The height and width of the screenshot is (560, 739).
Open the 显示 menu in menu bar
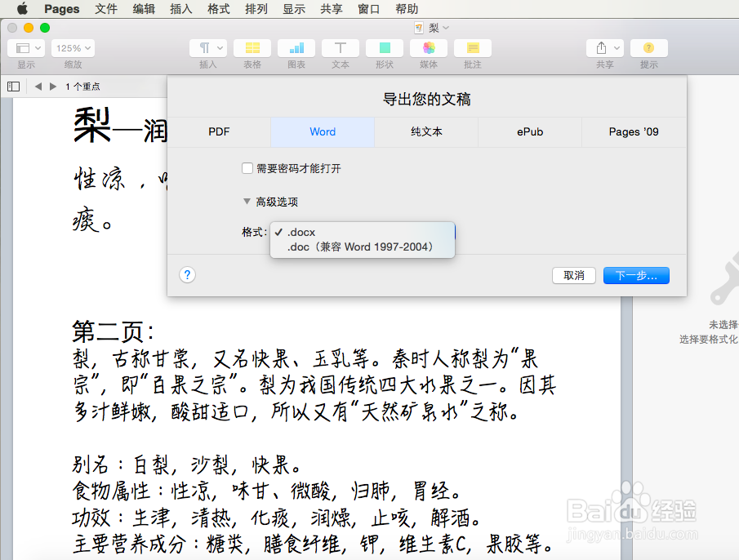[x=294, y=9]
